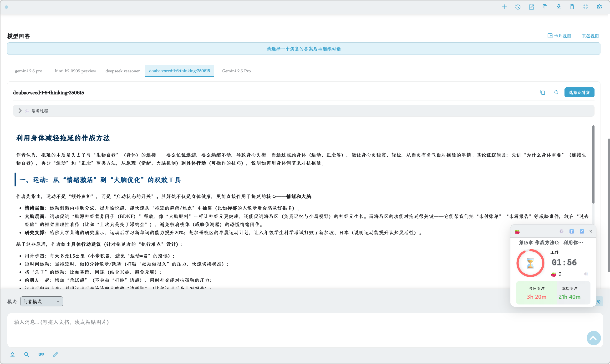Switch to 卡片视图 card view

(559, 36)
